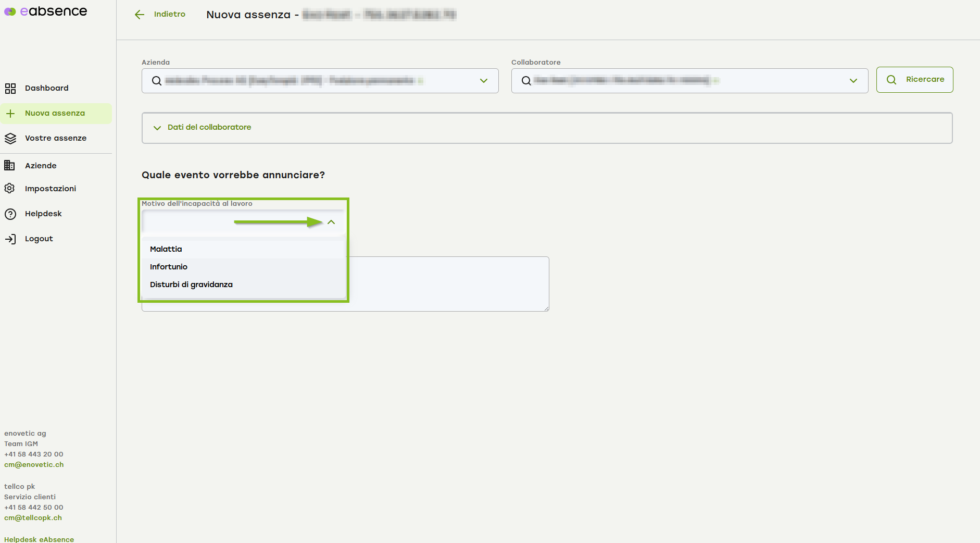Click the Helpdesk question mark icon

pos(10,214)
